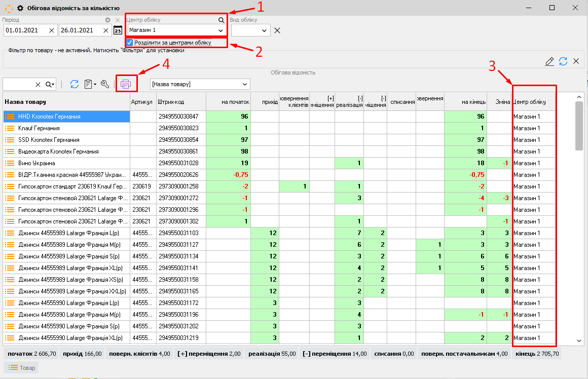Click search magnifier above Центр обліку
The height and width of the screenshot is (379, 588).
(221, 20)
